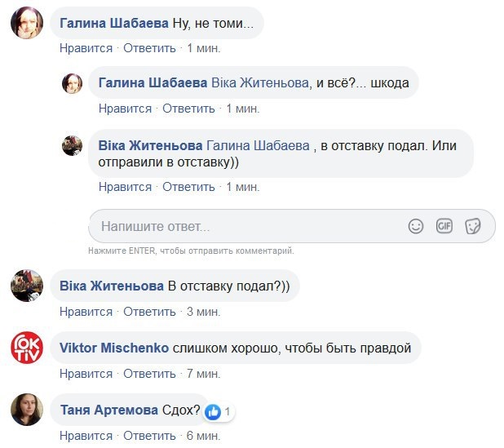This screenshot has height=448, width=504.
Task: Click the like reaction counter on Таня Артемова's comment
Action: pyautogui.click(x=219, y=410)
